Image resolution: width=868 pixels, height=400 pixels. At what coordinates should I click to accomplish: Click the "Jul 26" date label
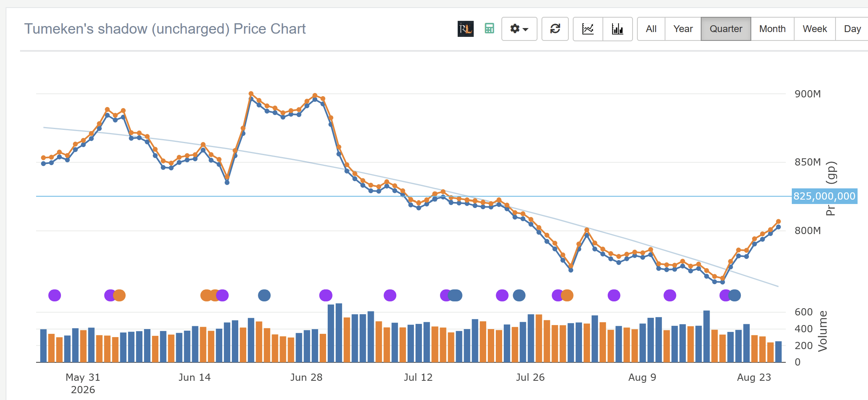(x=530, y=377)
